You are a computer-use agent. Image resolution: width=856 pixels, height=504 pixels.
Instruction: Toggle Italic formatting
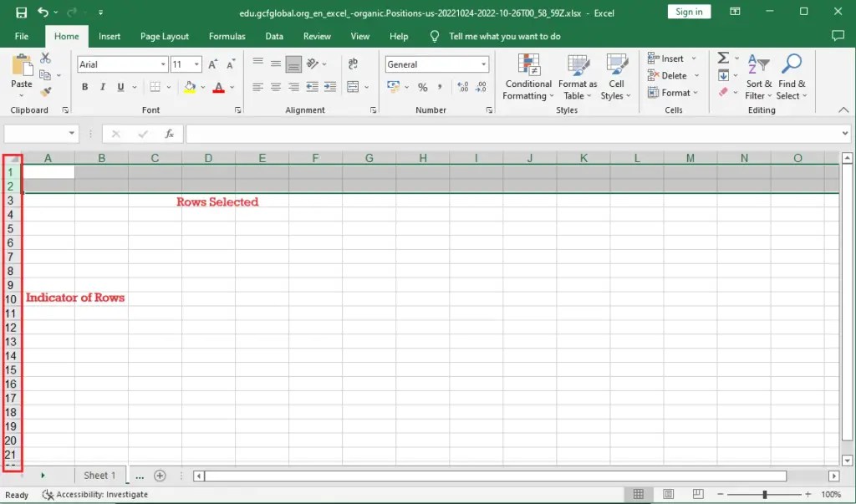click(x=103, y=87)
